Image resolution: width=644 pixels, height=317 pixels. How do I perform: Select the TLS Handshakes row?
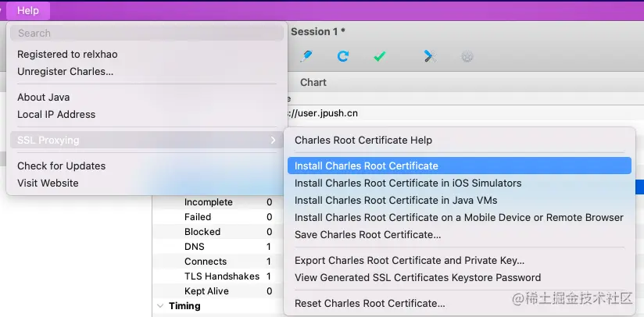click(x=218, y=276)
